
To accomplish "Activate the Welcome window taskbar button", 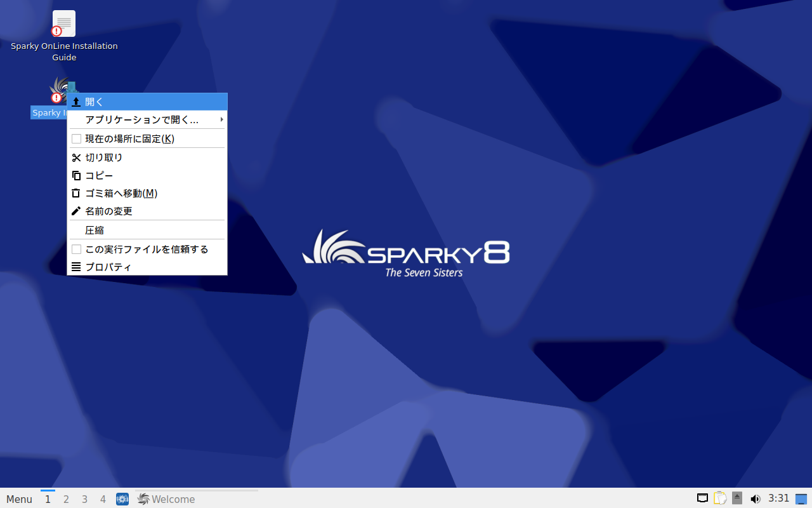I will [x=196, y=499].
